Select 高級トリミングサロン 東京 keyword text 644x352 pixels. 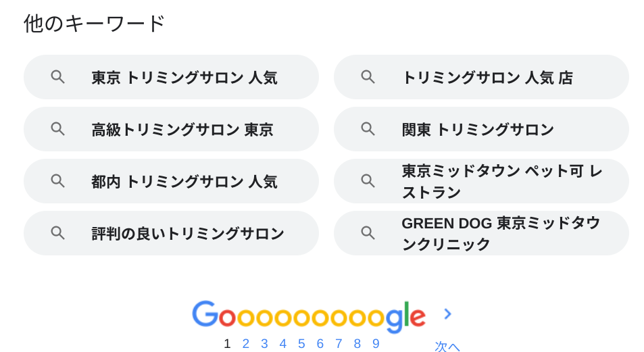pyautogui.click(x=182, y=130)
